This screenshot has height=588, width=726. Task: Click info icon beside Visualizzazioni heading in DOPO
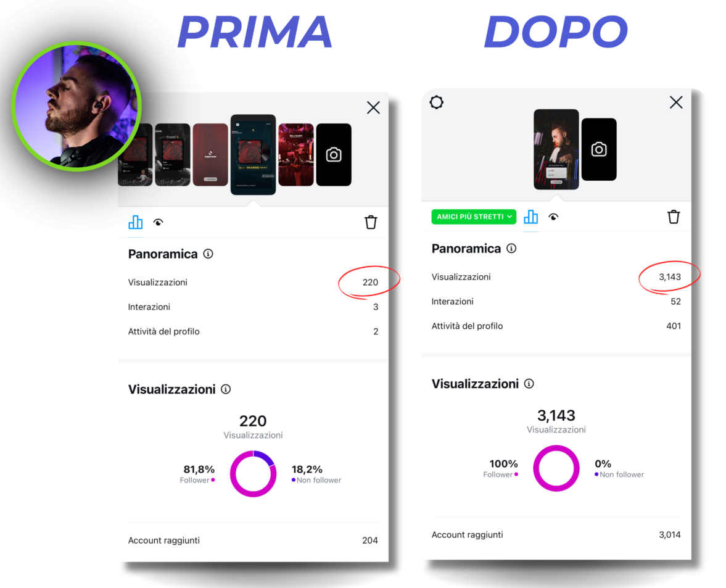[529, 384]
